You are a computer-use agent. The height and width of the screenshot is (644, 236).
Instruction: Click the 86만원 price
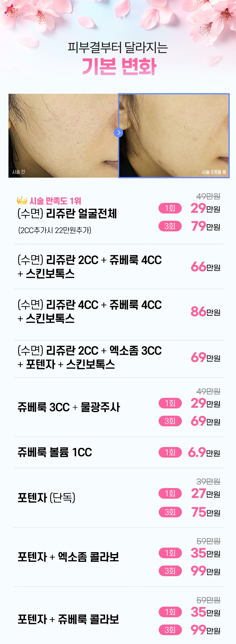tap(205, 312)
